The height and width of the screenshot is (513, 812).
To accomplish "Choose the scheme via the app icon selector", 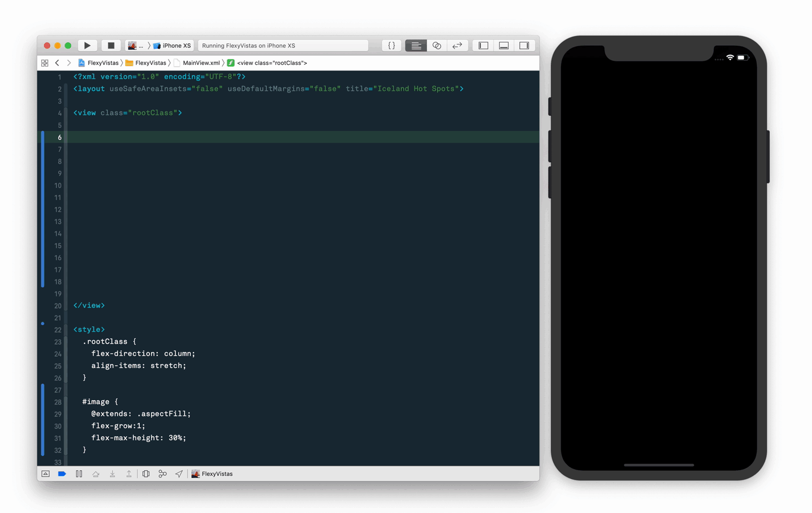I will point(135,46).
